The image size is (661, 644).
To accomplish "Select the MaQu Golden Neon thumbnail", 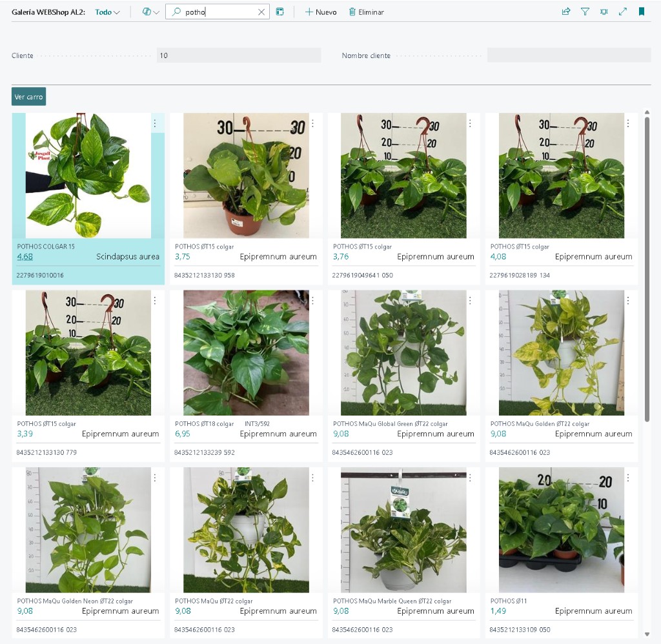I will pyautogui.click(x=88, y=530).
